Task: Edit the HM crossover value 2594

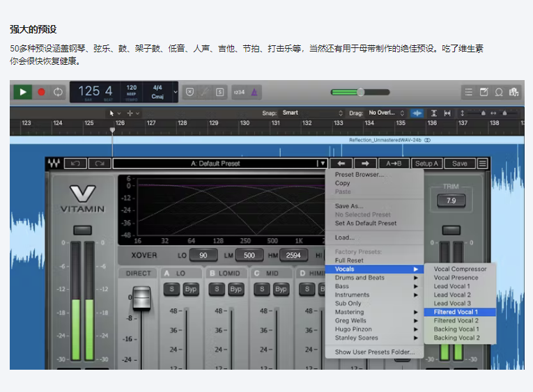Action: [294, 256]
